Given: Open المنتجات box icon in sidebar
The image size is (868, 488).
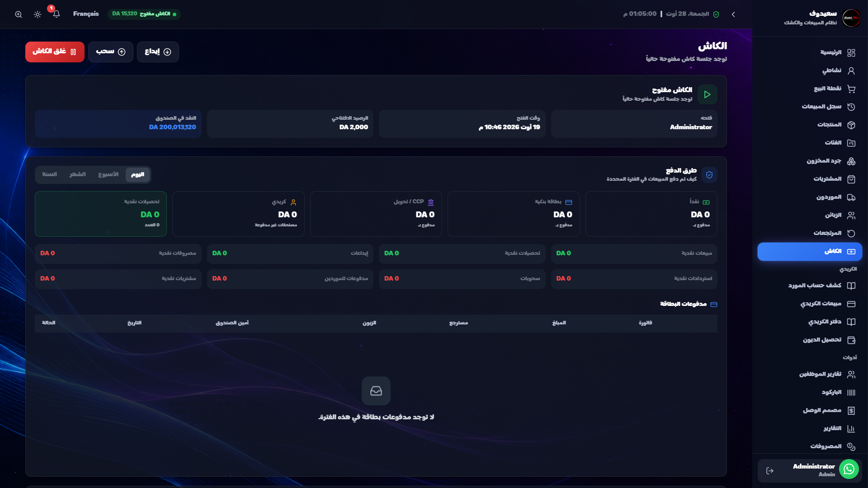Looking at the screenshot, I should click(x=851, y=125).
